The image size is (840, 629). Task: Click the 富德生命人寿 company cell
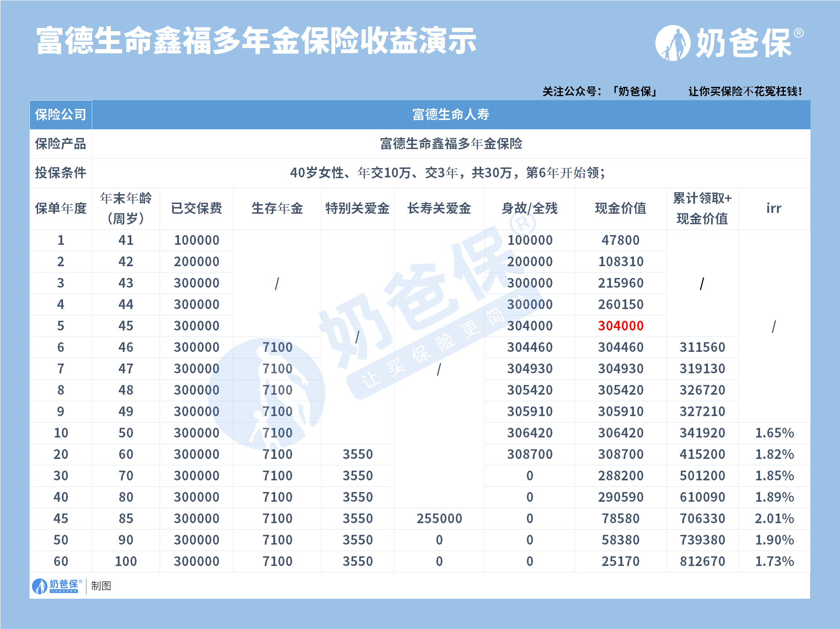click(451, 115)
